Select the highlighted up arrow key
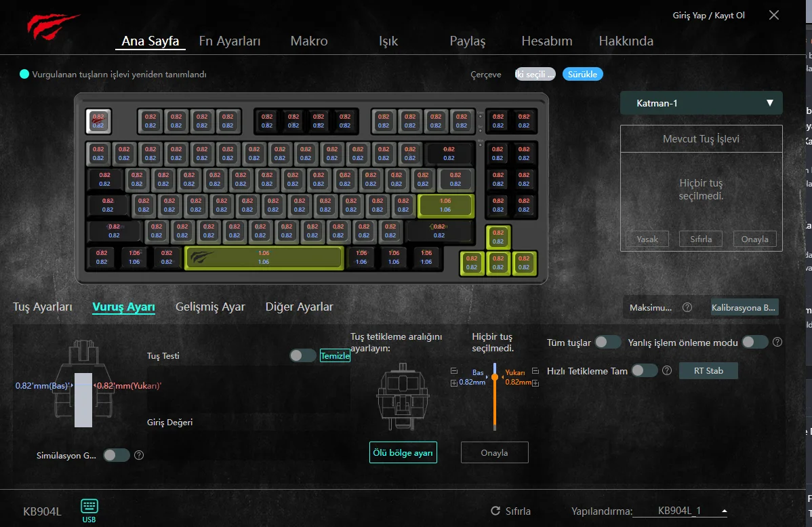Screen dimensions: 812x527 (498, 237)
